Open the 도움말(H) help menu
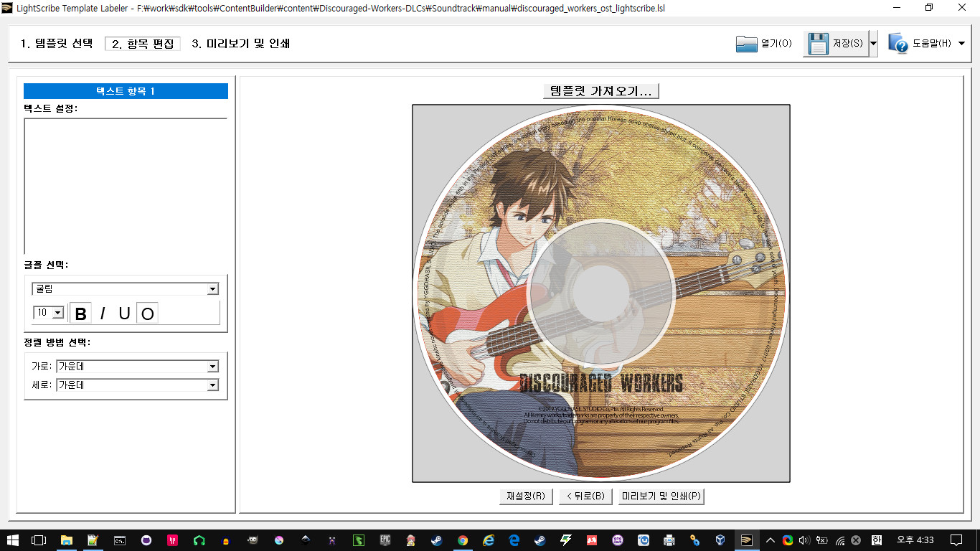Viewport: 980px width, 551px height. tap(926, 44)
